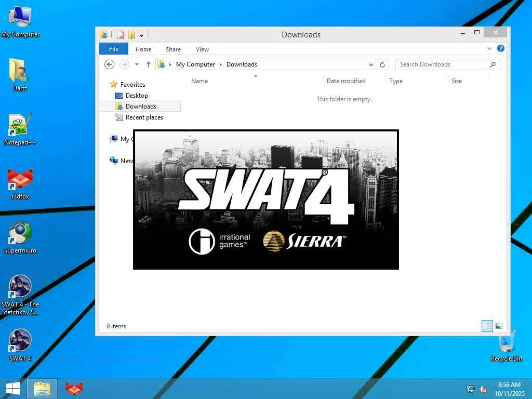Open Supermium desktop shortcut
The height and width of the screenshot is (399, 532).
20,237
